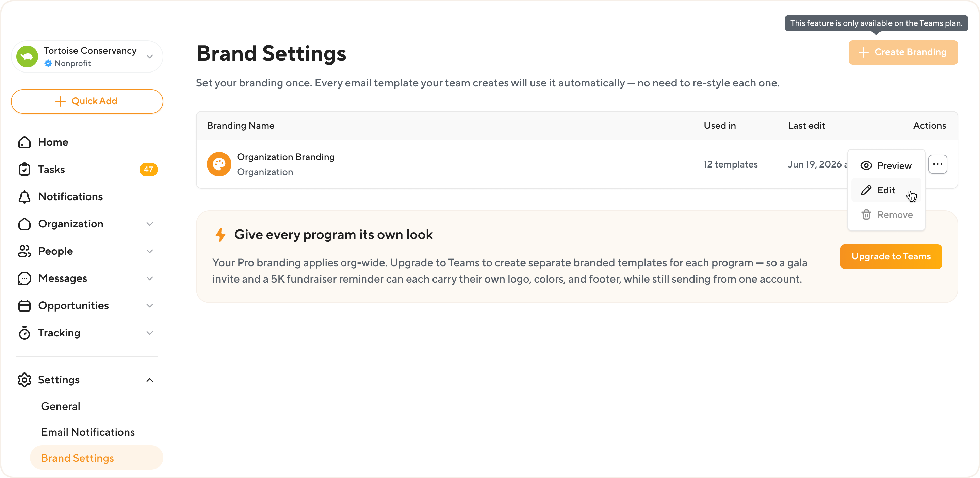Click the three-dots actions button
980x478 pixels.
(937, 164)
